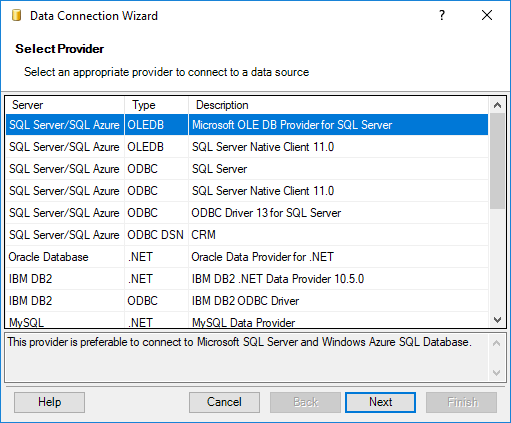This screenshot has width=511, height=423.
Task: Click the Server column header
Action: point(65,105)
